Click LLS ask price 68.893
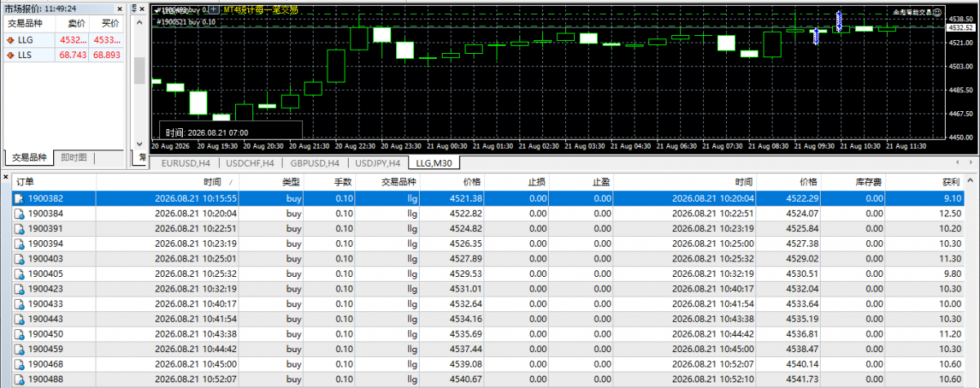The height and width of the screenshot is (388, 980). [x=107, y=55]
